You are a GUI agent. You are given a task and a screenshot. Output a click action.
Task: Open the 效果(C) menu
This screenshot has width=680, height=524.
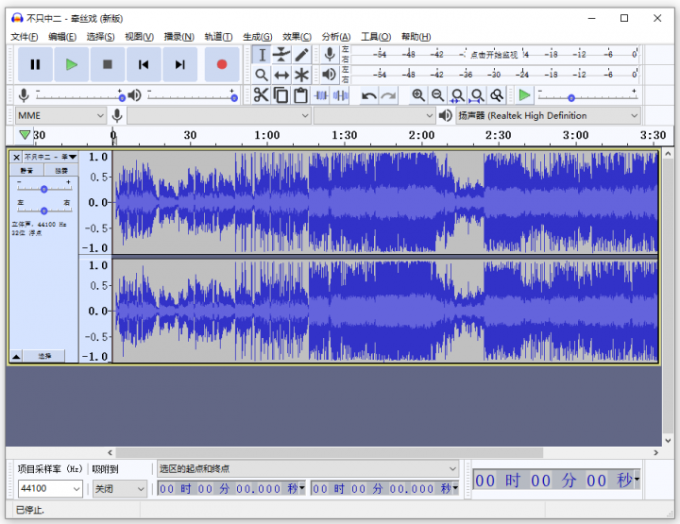297,37
